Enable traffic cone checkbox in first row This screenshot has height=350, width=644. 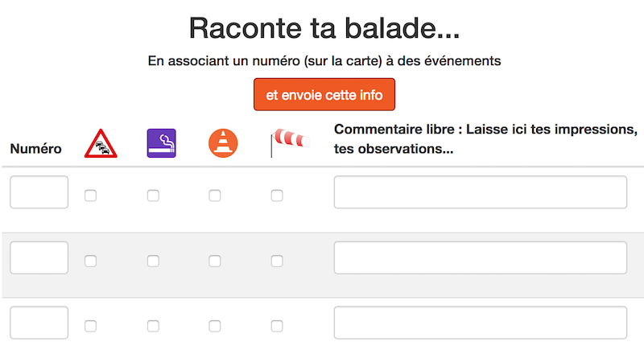(215, 195)
